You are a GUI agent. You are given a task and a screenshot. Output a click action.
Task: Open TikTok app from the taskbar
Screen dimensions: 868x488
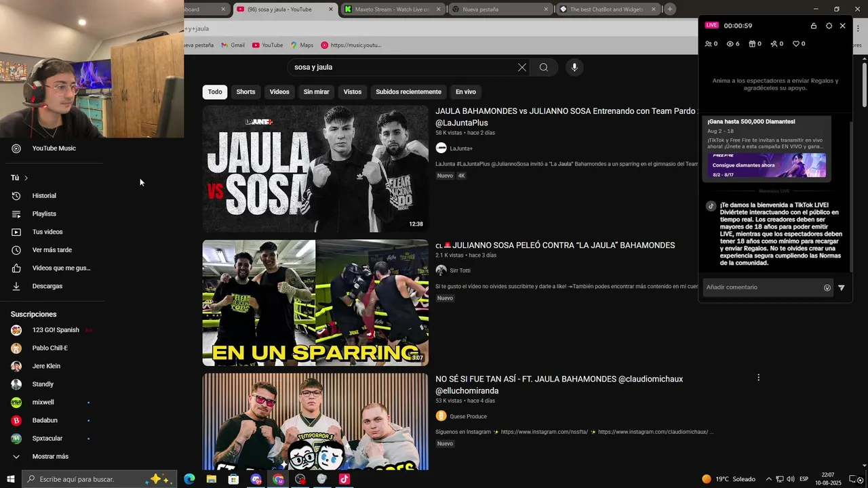point(344,479)
